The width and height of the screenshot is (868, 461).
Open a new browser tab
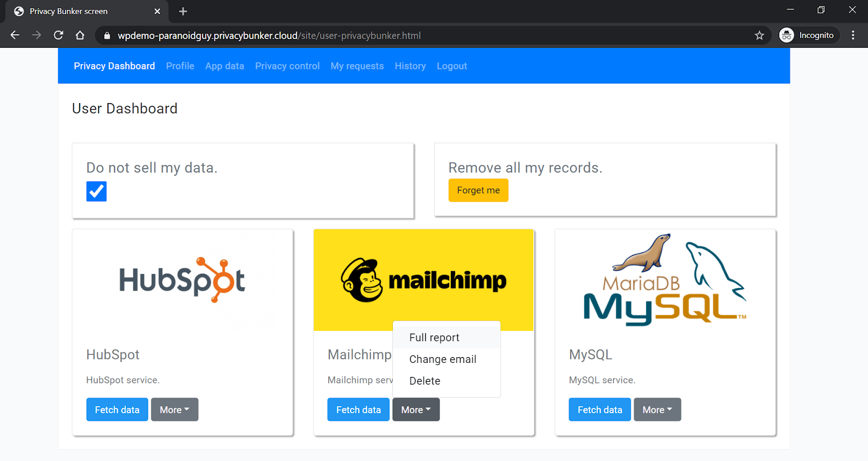(183, 11)
